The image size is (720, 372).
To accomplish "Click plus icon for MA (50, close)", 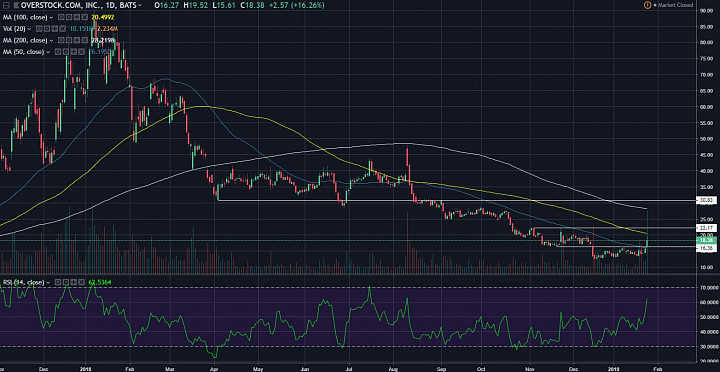I will 73,52.
